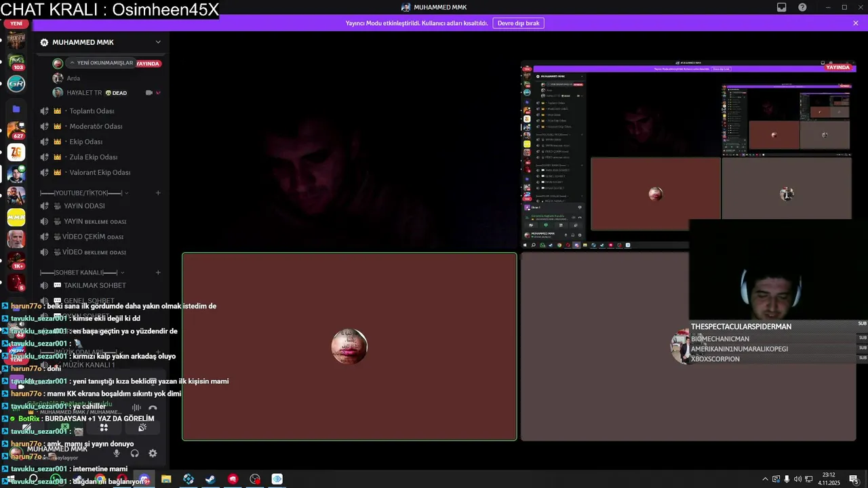
Task: Open the old man avatar server
Action: 16,239
